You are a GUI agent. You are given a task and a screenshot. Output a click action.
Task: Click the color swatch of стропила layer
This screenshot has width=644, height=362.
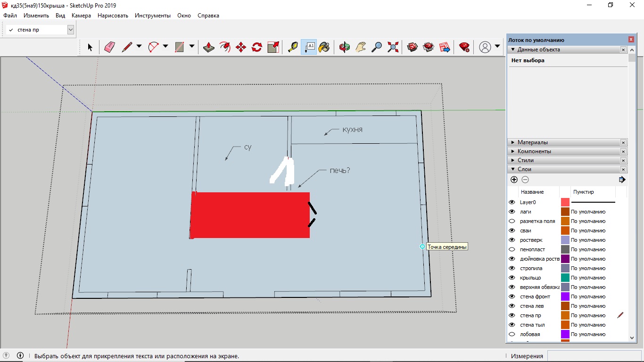click(x=565, y=268)
